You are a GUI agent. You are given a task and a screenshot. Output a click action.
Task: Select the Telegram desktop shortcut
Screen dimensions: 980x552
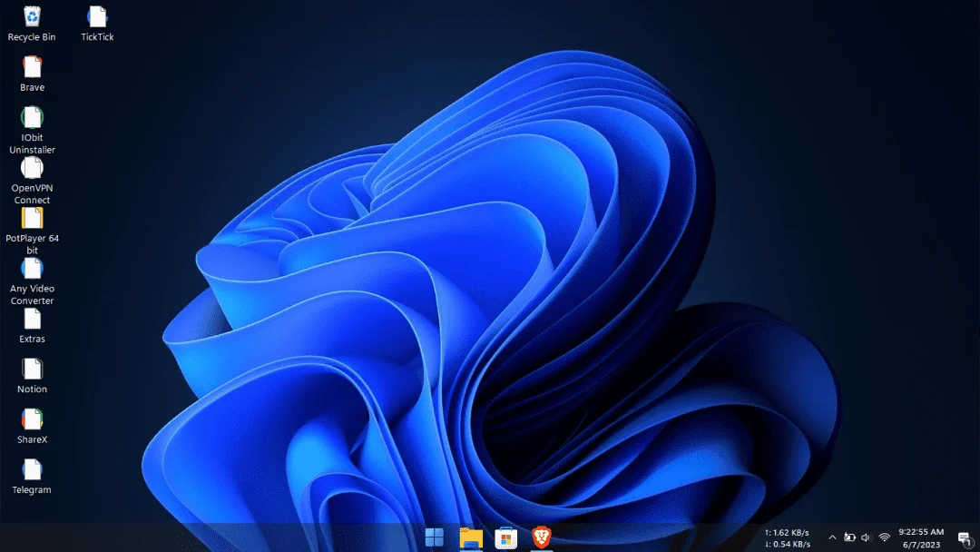click(32, 477)
